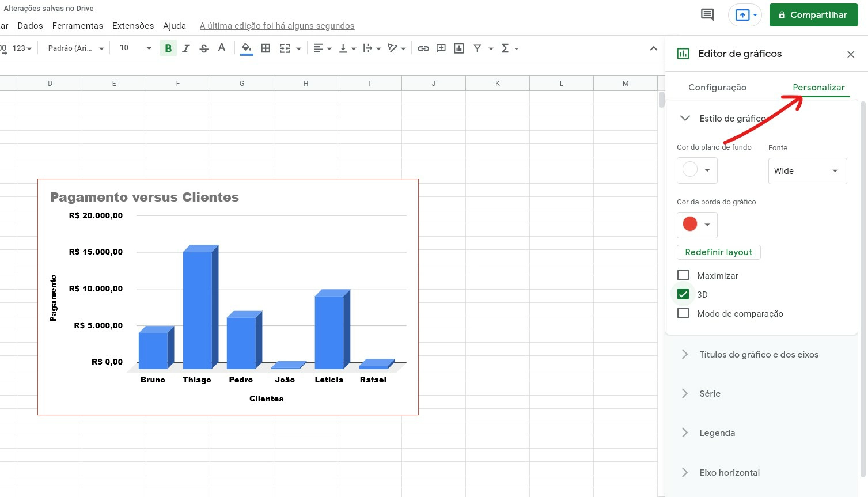
Task: Switch to the Configuração tab
Action: pyautogui.click(x=717, y=88)
